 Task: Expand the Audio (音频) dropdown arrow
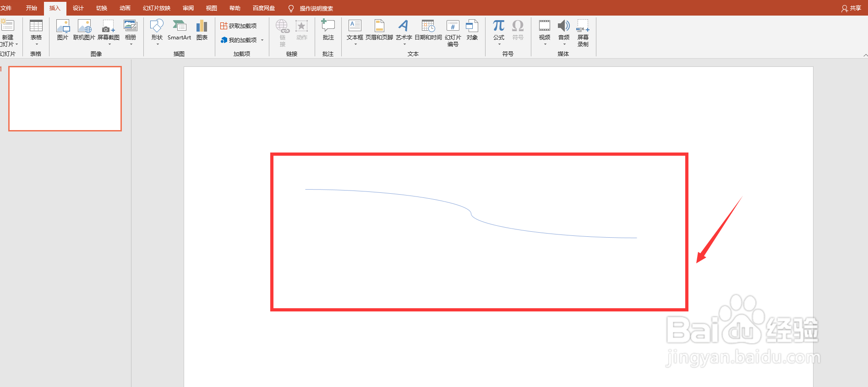pos(564,44)
